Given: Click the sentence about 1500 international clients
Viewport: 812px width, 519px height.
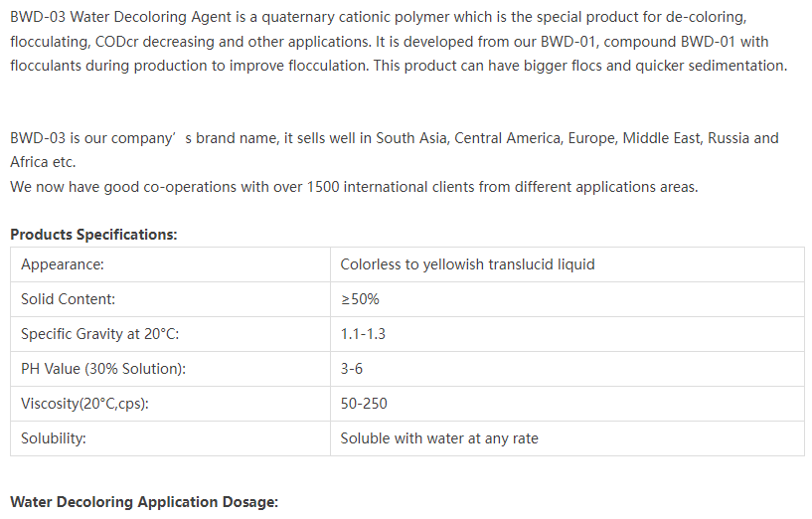Looking at the screenshot, I should point(354,186).
